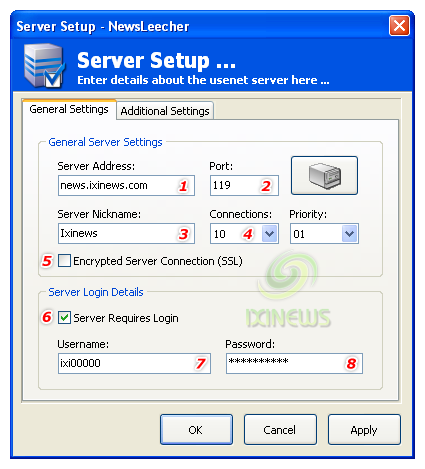Switch to Additional Settings tab
425x469 pixels.
click(165, 111)
